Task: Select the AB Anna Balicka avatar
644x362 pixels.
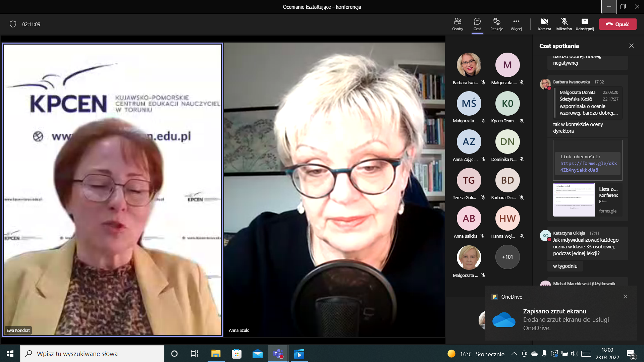Action: pos(469,218)
